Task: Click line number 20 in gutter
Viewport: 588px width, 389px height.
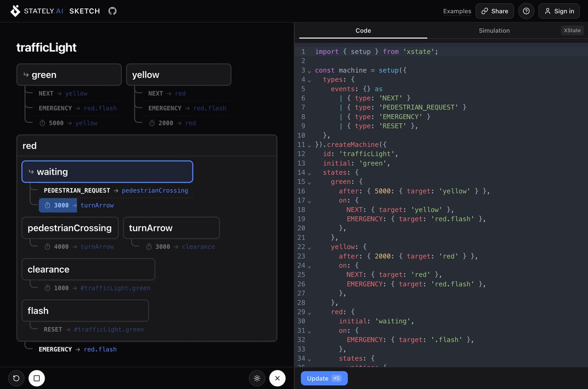Action: (x=301, y=229)
